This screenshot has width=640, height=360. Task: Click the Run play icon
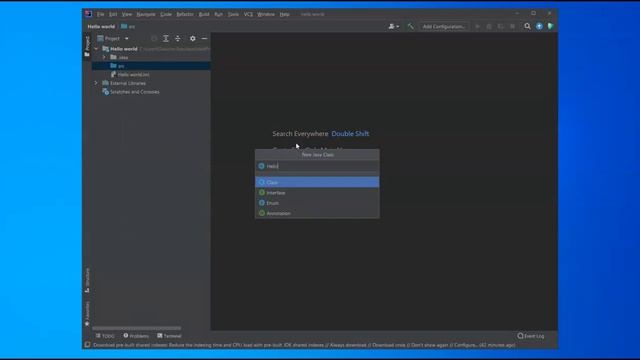click(477, 27)
